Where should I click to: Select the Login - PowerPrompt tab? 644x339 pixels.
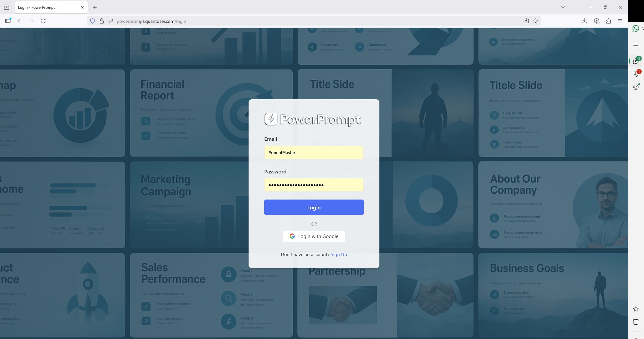coord(46,7)
